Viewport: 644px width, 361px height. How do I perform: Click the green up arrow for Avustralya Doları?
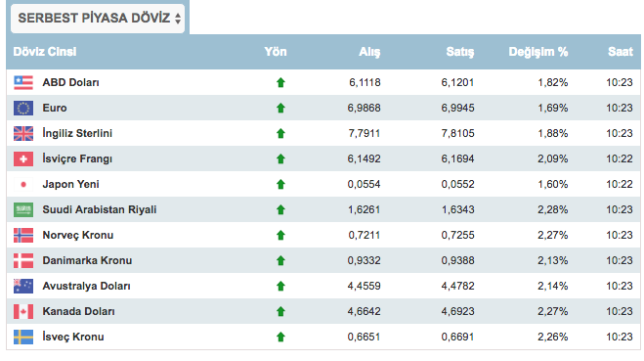coord(280,287)
